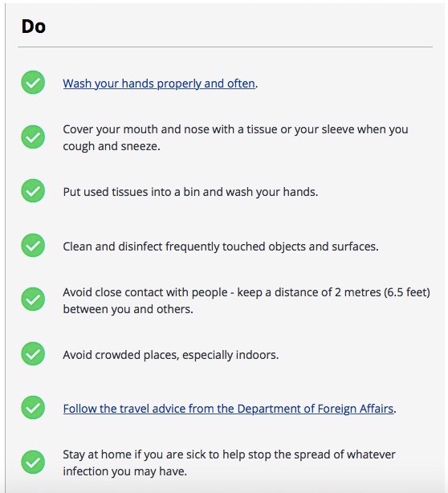Image resolution: width=448 pixels, height=493 pixels.
Task: Follow the Department of Foreign Affairs travel advice link
Action: (228, 409)
